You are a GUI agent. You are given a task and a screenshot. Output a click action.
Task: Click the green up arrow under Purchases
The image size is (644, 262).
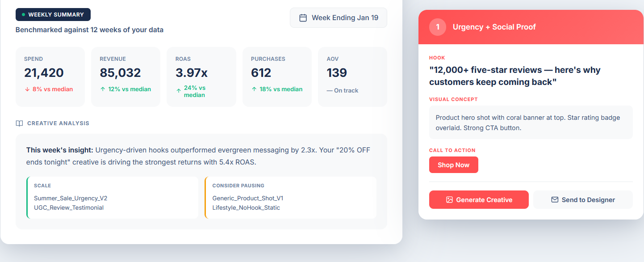coord(254,89)
